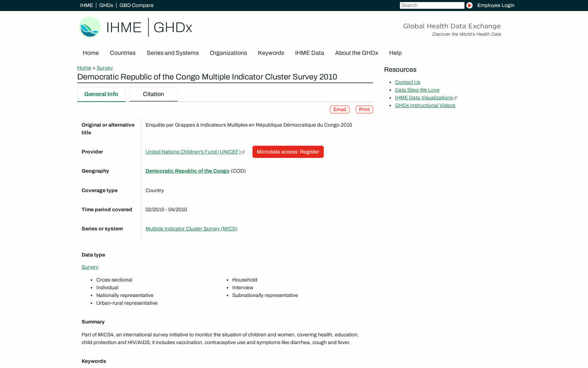The image size is (588, 368).
Task: Click Employee Login
Action: coord(496,5)
